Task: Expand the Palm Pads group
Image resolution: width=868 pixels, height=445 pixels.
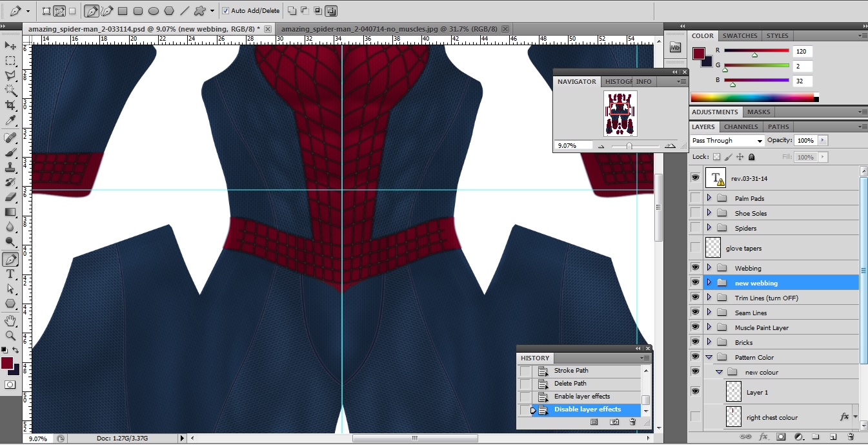Action: point(709,198)
